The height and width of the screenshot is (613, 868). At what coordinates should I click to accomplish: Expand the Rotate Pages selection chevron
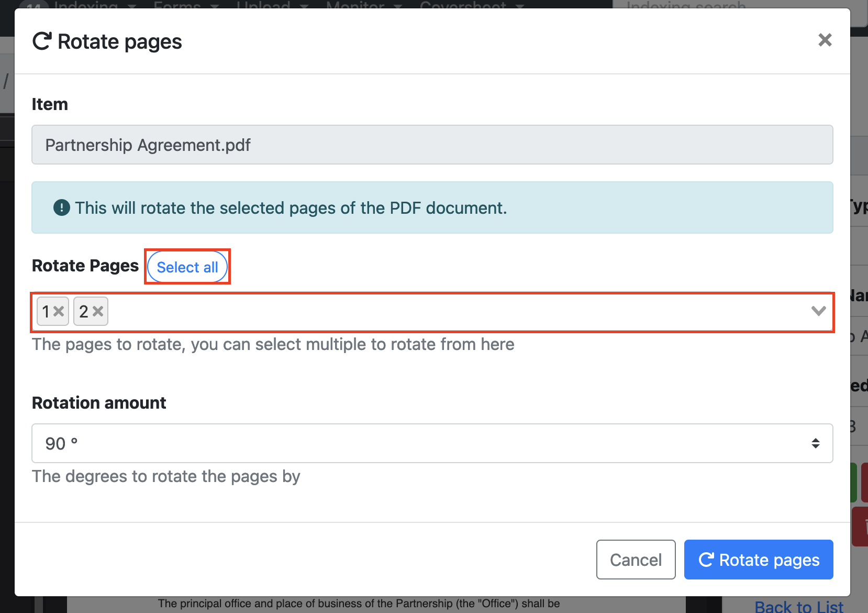pyautogui.click(x=818, y=311)
